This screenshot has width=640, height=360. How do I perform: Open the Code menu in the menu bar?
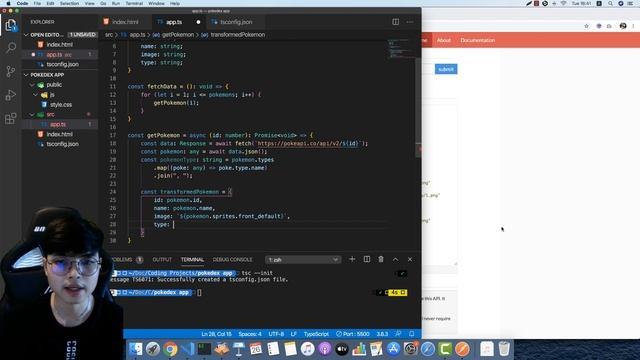22,3
